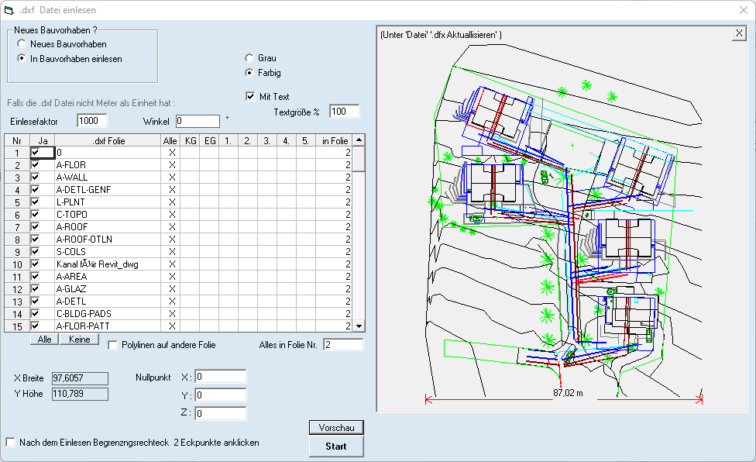Uncheck the Ja checkbox for S-COLS
The height and width of the screenshot is (462, 756).
coord(35,252)
